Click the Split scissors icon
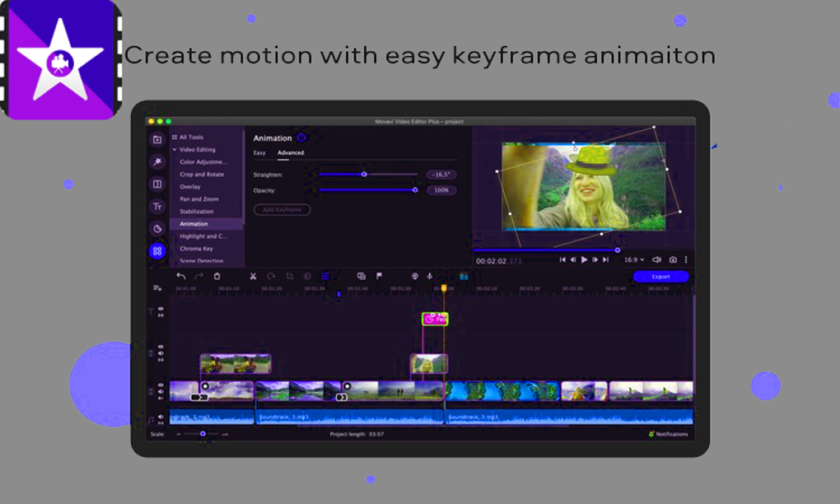 [253, 277]
